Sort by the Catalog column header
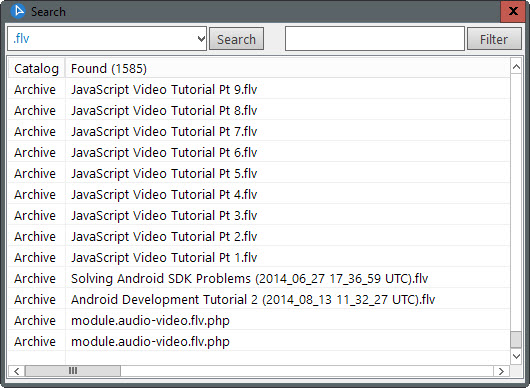 coord(37,69)
